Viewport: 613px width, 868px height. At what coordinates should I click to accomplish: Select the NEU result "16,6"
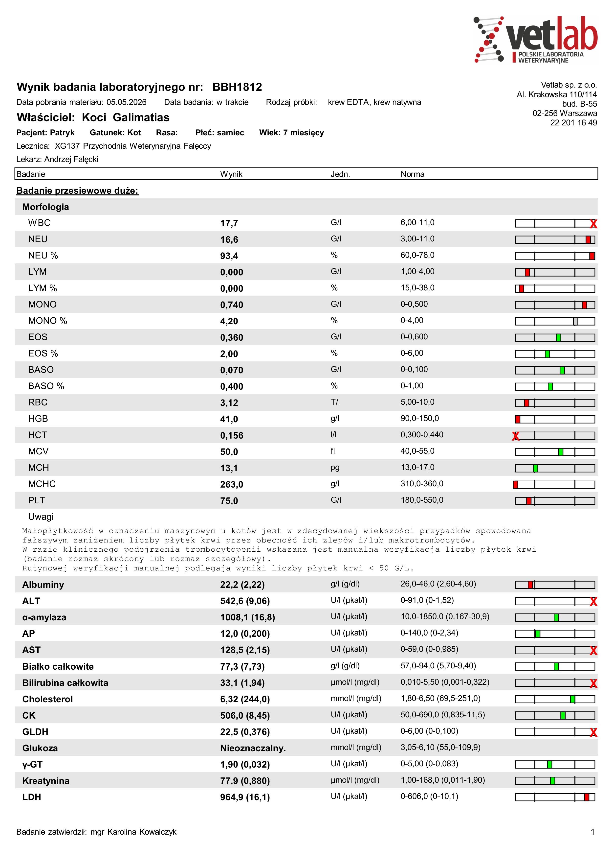click(x=229, y=240)
